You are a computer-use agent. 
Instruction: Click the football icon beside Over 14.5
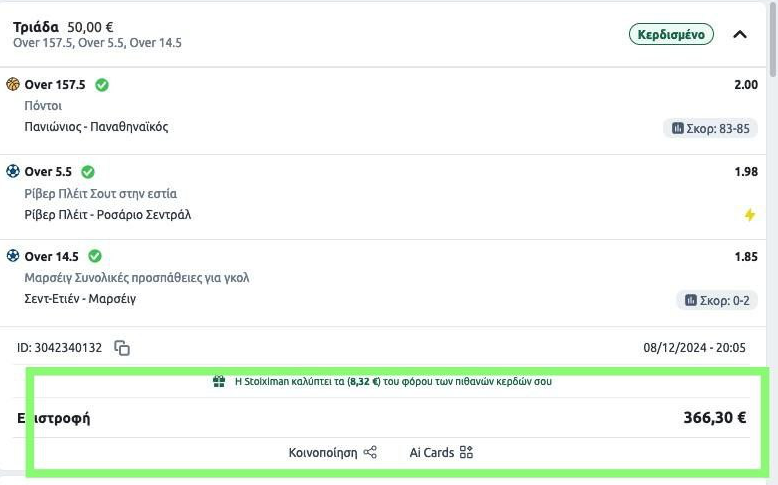click(x=13, y=256)
